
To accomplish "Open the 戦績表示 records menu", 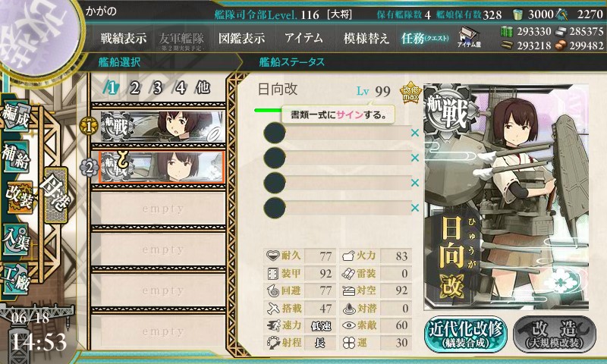I will (124, 38).
